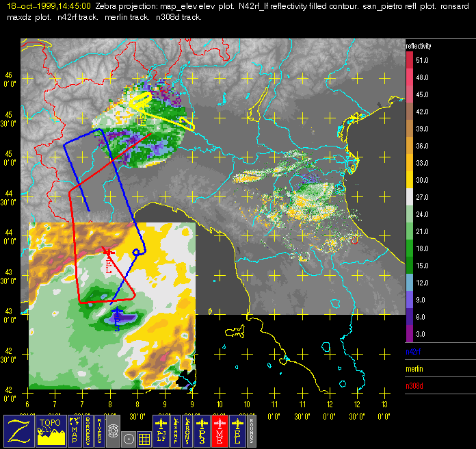This screenshot has height=449, width=476.
Task: Select the EL aircraft track icon
Action: (x=237, y=431)
